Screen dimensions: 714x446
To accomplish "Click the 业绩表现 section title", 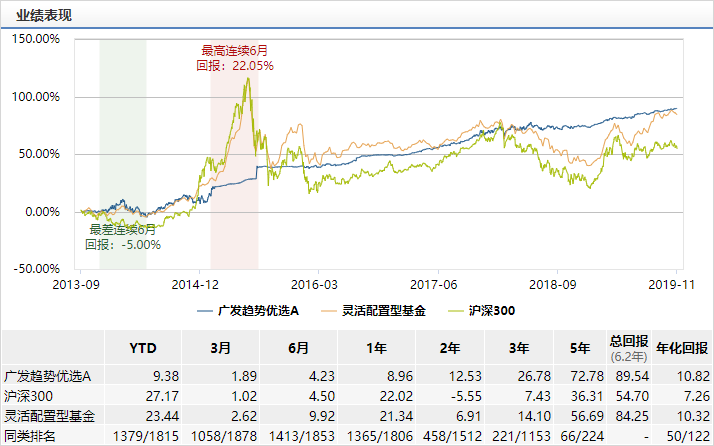I will point(44,15).
